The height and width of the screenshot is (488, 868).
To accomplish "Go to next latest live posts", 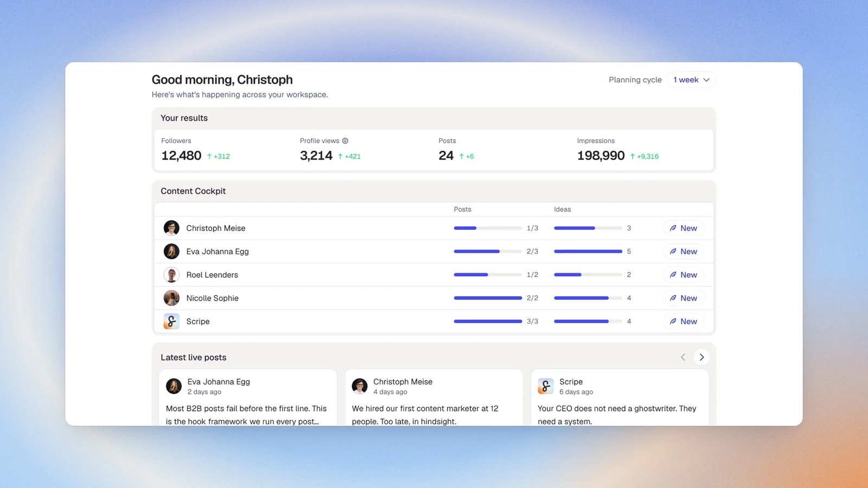I will (701, 357).
